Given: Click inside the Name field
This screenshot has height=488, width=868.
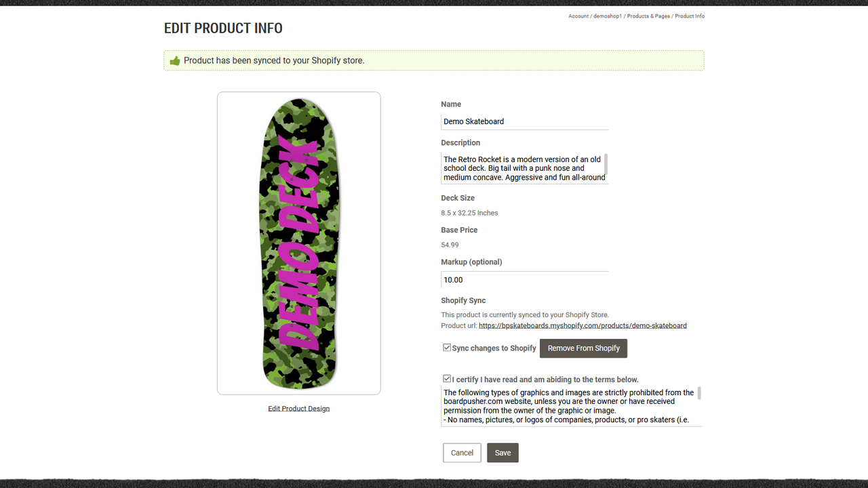Looking at the screenshot, I should point(524,121).
